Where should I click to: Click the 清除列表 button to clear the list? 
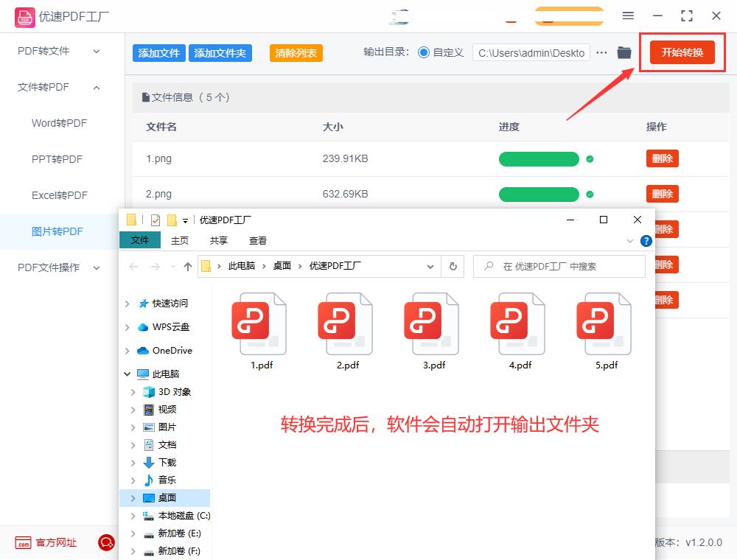pyautogui.click(x=296, y=52)
